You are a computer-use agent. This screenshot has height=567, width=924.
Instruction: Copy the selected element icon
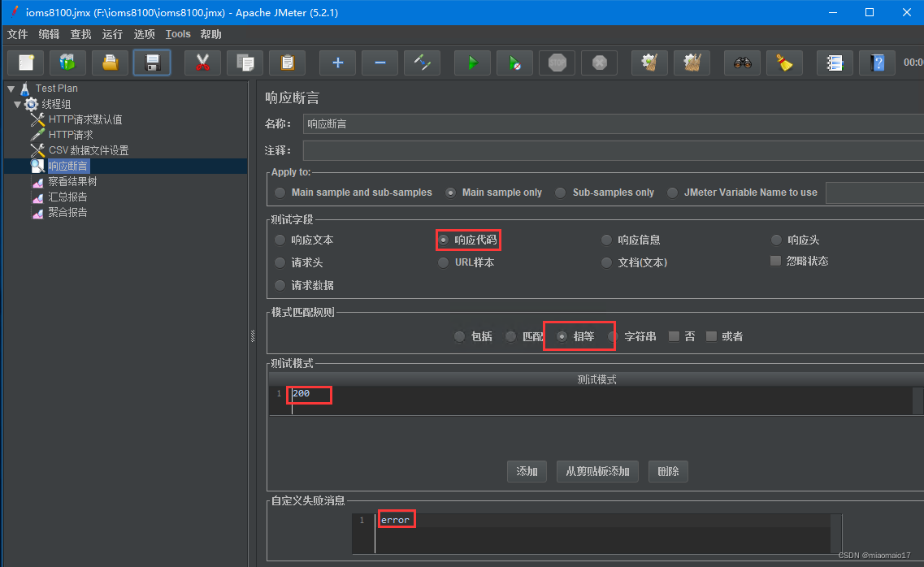[245, 63]
